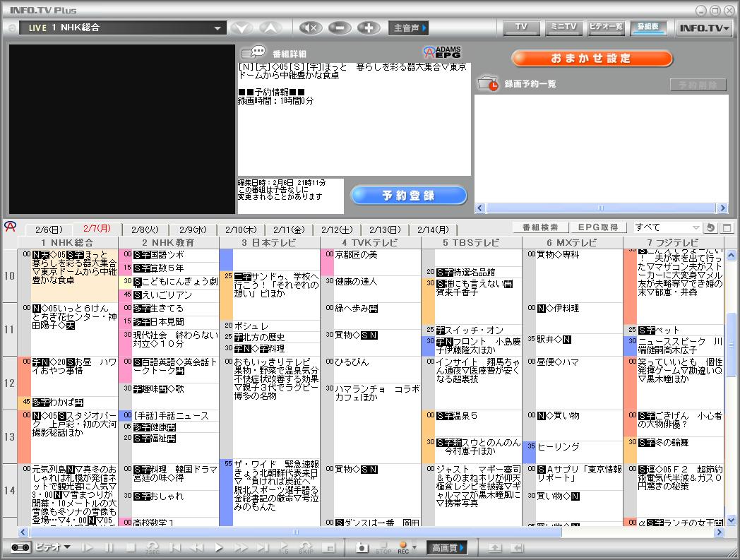Click the SKIP button
This screenshot has width=740, height=560.
[306, 548]
